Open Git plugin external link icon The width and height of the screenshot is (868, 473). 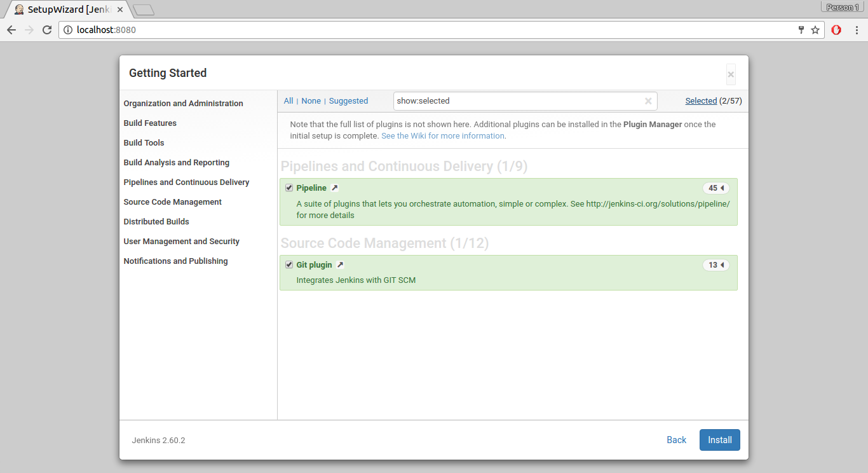click(x=340, y=265)
